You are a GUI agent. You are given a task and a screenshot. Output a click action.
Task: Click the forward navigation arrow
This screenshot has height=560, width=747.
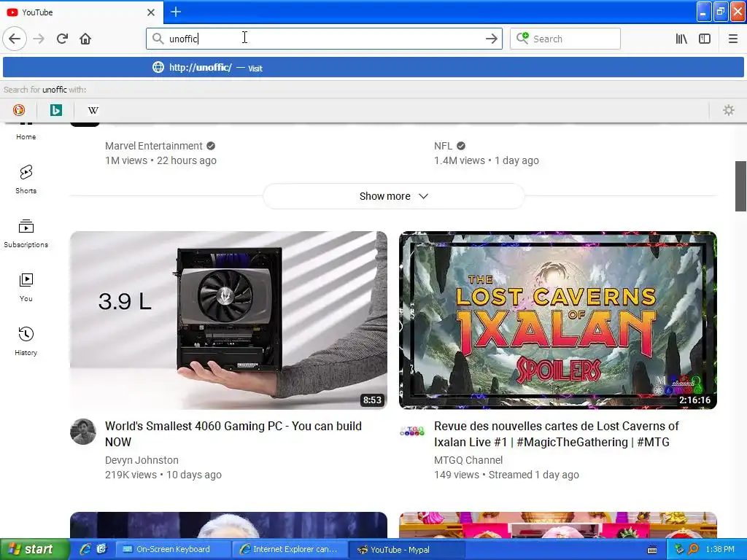[x=39, y=39]
